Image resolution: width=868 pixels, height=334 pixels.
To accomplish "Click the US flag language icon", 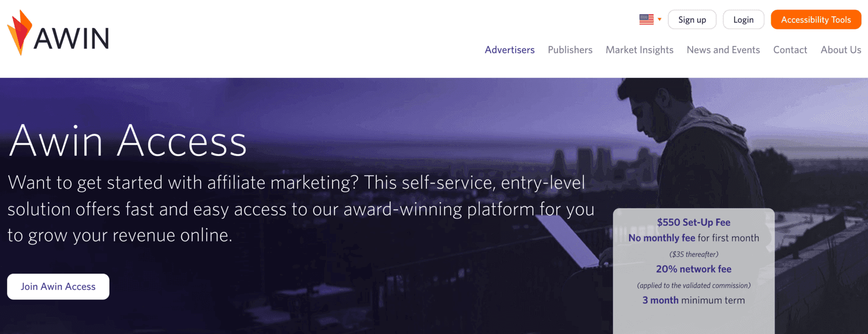I will click(x=646, y=19).
